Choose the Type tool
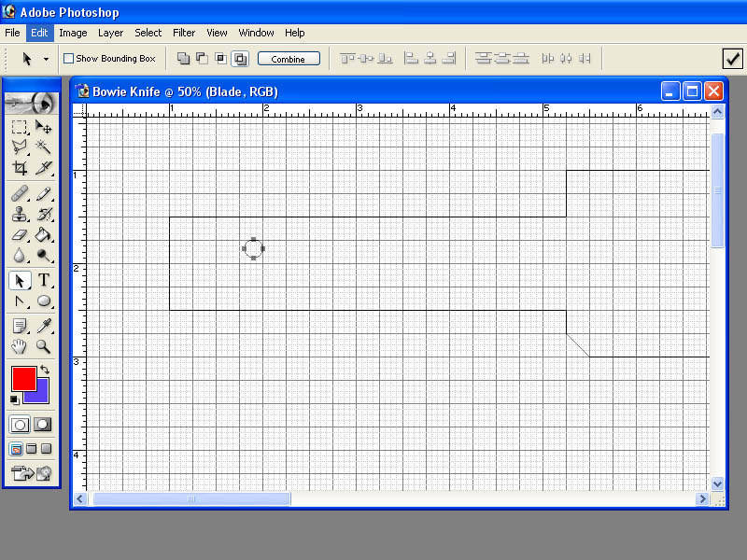747x560 pixels. click(43, 280)
